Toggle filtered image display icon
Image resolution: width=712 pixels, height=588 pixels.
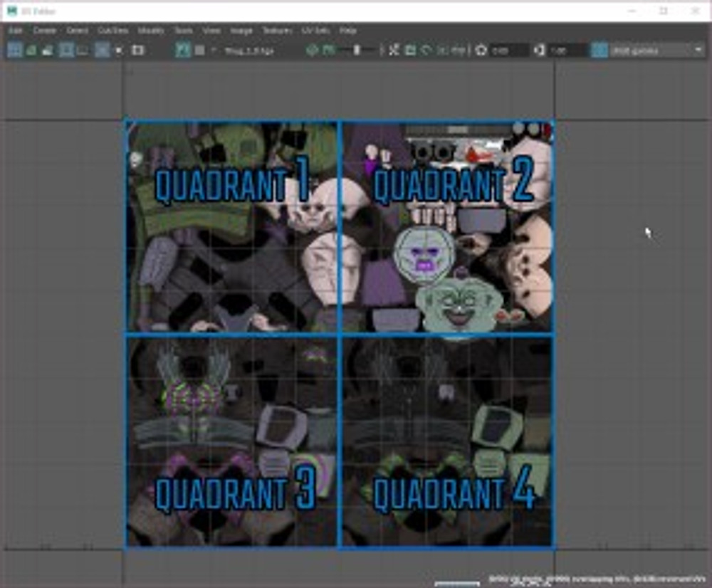point(394,50)
